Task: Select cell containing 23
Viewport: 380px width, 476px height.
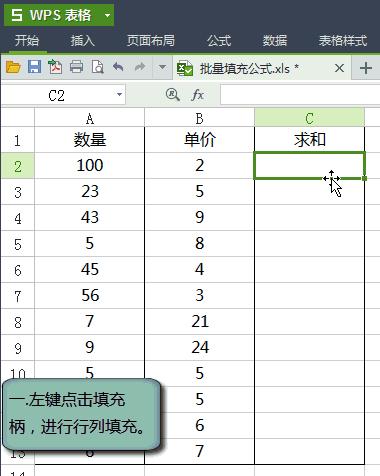Action: pyautogui.click(x=89, y=192)
